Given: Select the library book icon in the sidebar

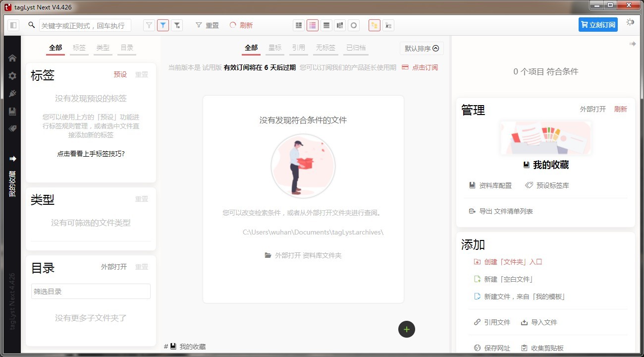Looking at the screenshot, I should coord(12,111).
